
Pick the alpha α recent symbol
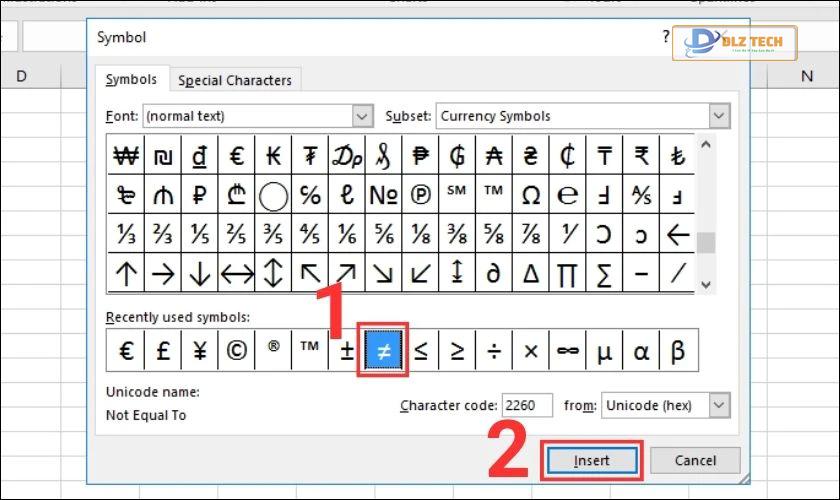pyautogui.click(x=641, y=350)
